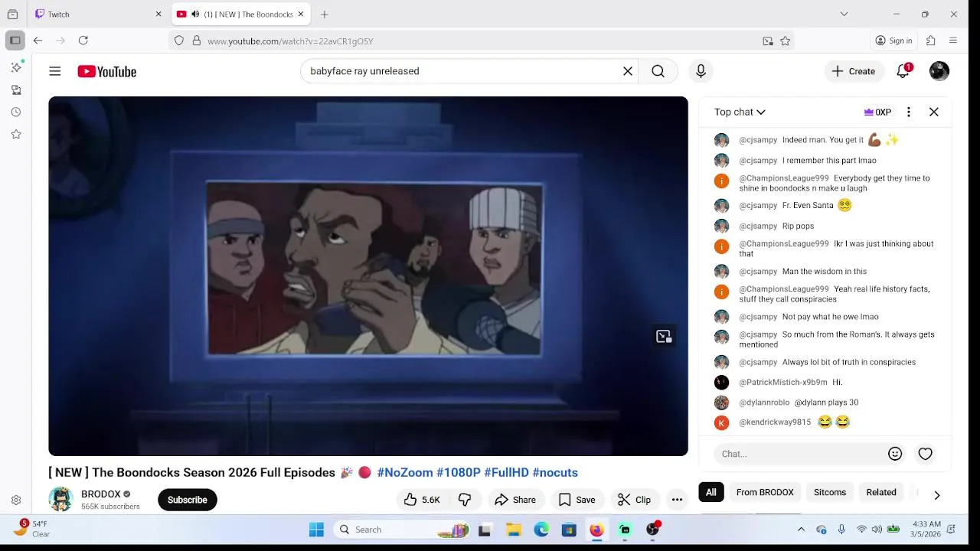Save the video to playlist
This screenshot has height=551, width=980.
click(x=577, y=500)
